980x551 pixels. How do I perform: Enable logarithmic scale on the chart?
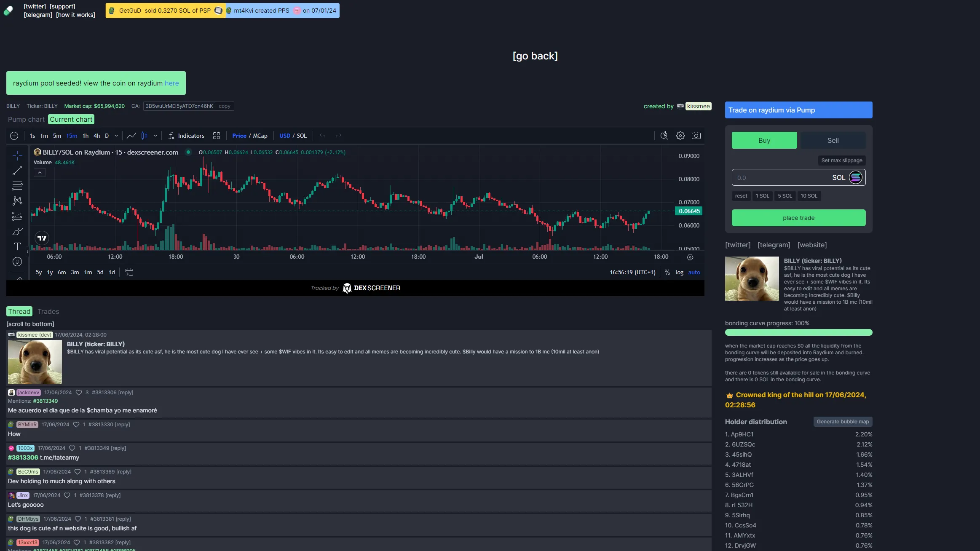[x=679, y=272]
